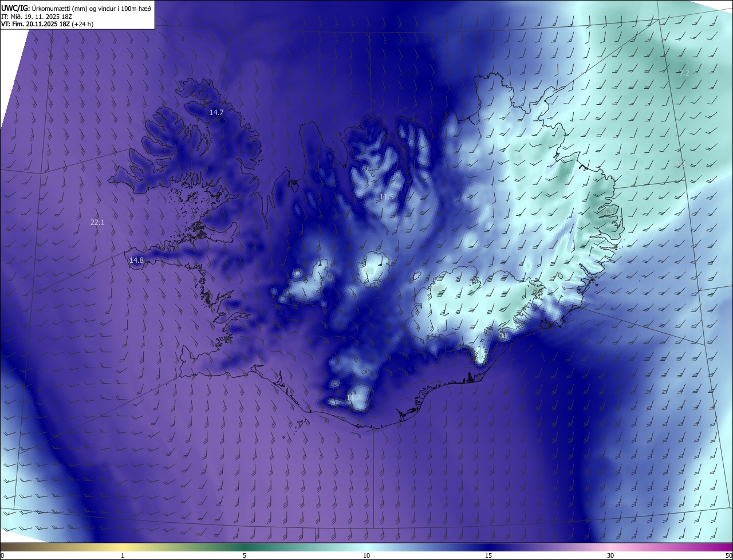Viewport: 733px width, 560px height.
Task: Click the colorbar label 1
Action: [x=123, y=555]
